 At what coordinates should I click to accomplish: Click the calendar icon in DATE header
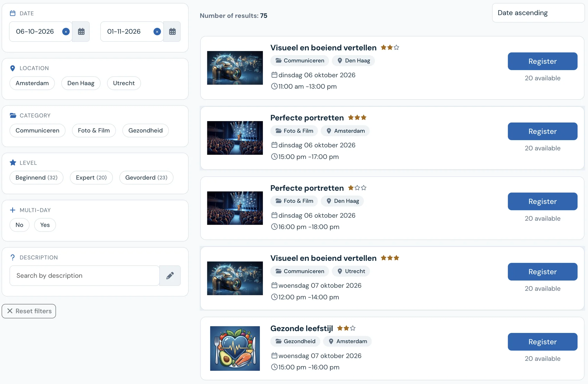point(13,13)
